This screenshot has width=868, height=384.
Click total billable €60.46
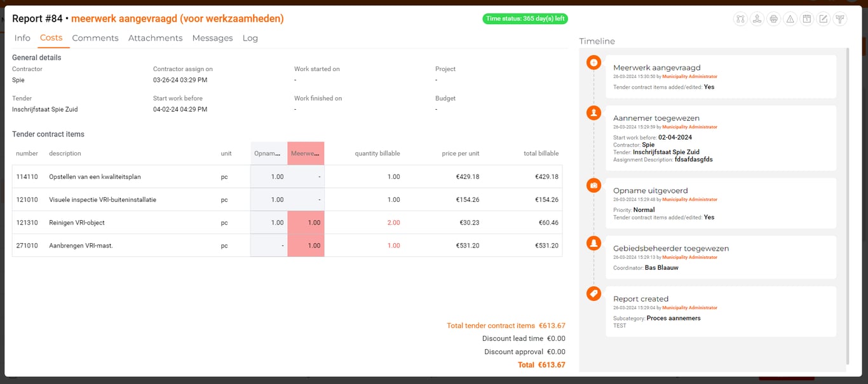[549, 223]
